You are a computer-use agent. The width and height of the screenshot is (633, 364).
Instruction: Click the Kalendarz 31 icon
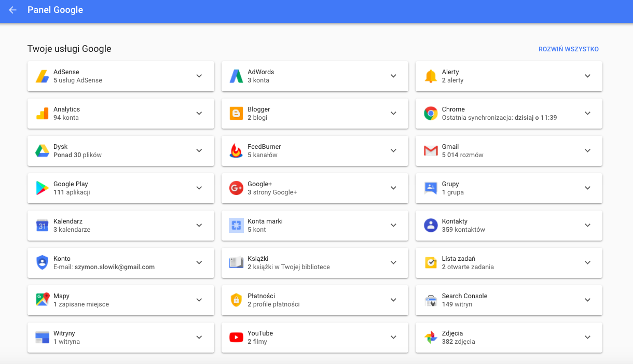point(42,226)
